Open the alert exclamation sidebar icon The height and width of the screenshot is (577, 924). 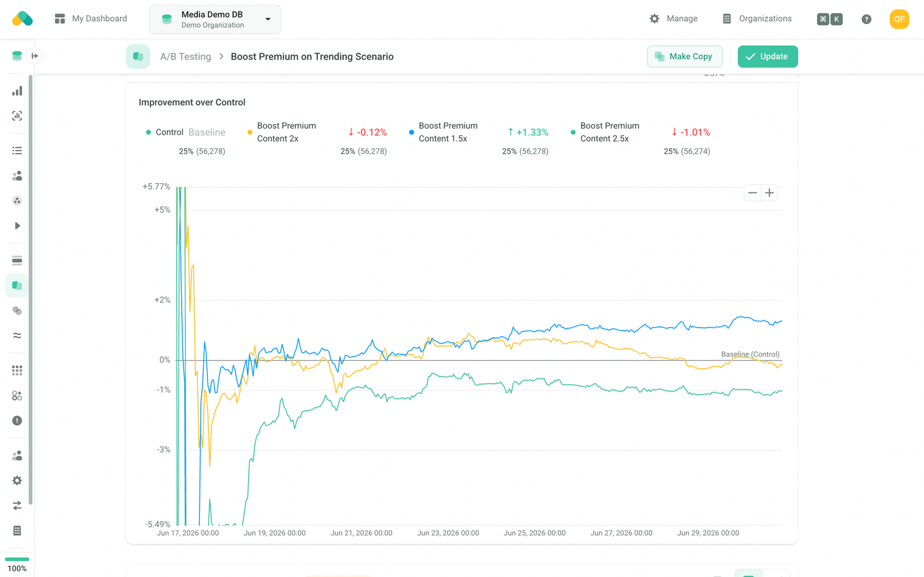point(17,421)
